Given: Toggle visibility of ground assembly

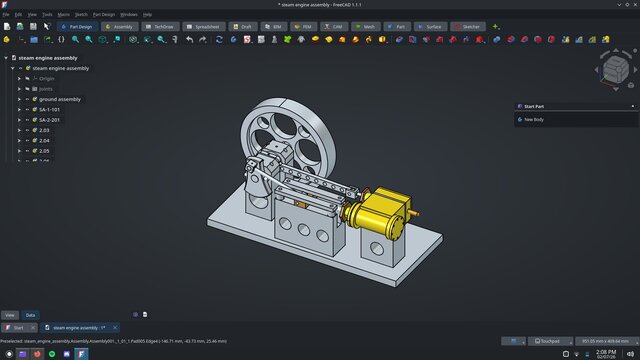Looking at the screenshot, I should [x=27, y=99].
